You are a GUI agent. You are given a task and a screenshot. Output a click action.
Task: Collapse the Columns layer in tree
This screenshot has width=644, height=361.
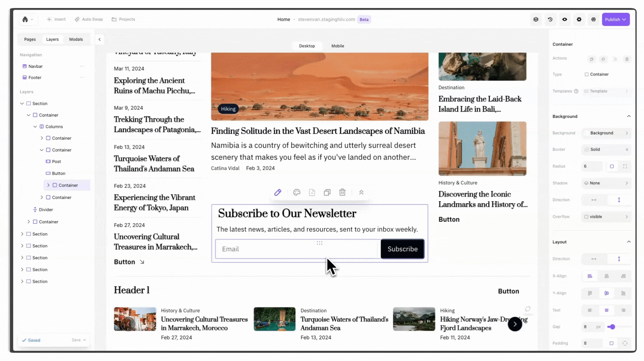[x=35, y=127]
